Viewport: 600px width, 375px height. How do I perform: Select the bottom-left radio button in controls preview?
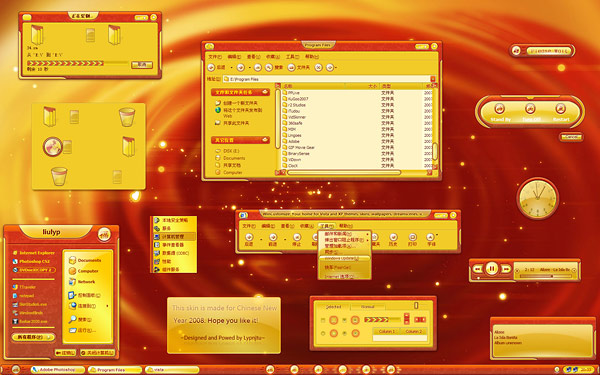click(323, 334)
